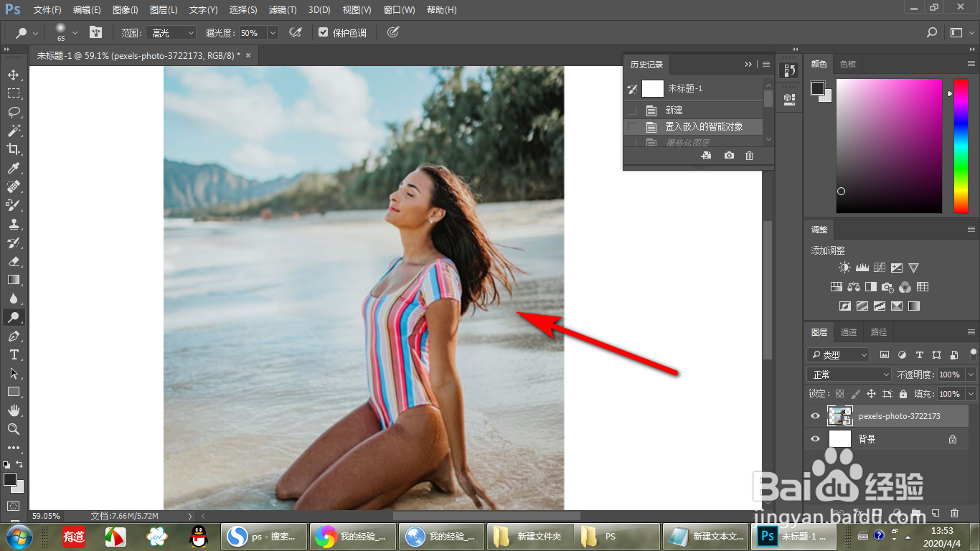Toggle Protect Tones checkbox
The height and width of the screenshot is (551, 980).
point(324,33)
